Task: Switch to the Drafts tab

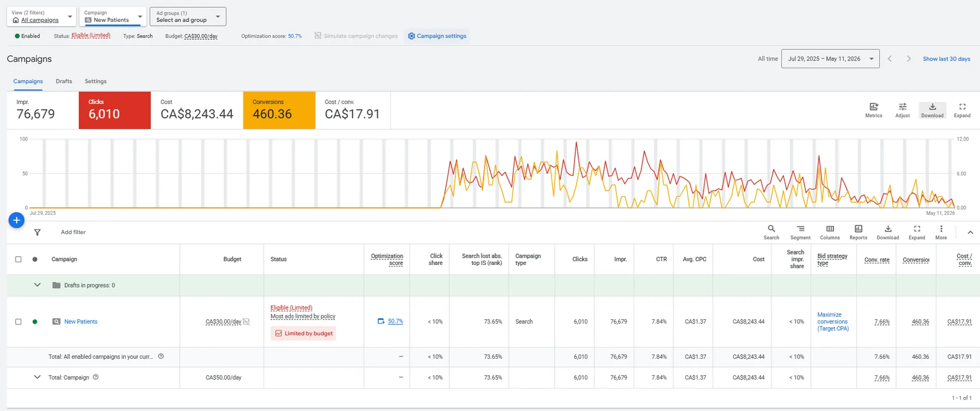Action: click(x=64, y=81)
